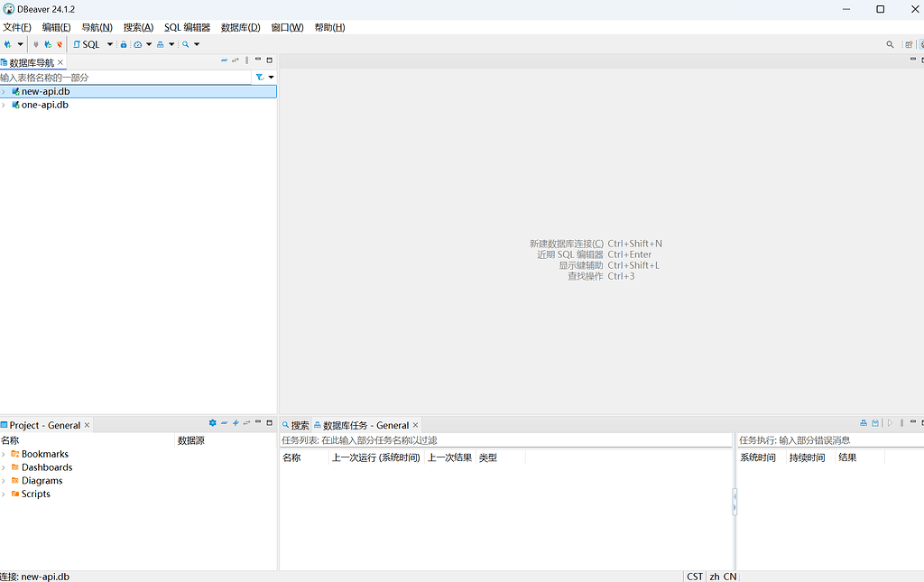Open the 文件(F) menu

pyautogui.click(x=17, y=27)
